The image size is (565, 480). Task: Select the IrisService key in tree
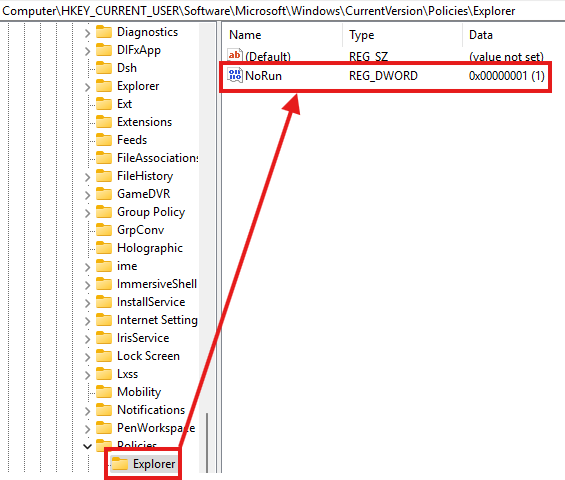click(x=143, y=338)
